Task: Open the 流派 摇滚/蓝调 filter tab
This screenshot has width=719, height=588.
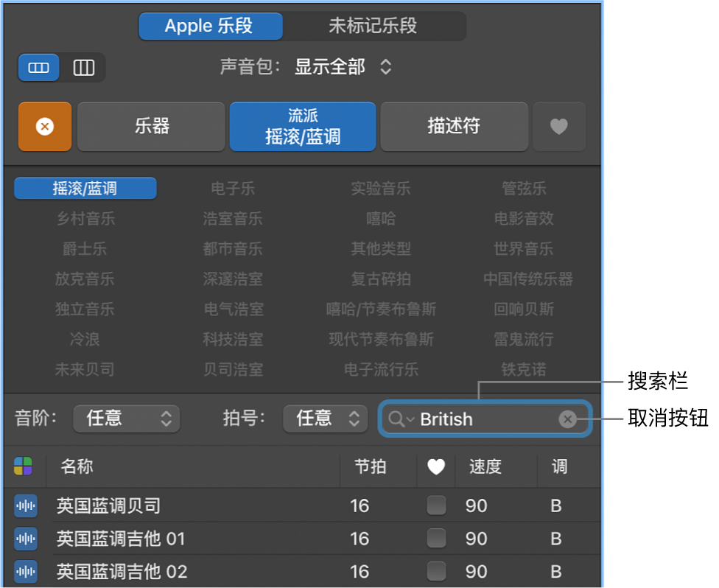Action: (303, 127)
